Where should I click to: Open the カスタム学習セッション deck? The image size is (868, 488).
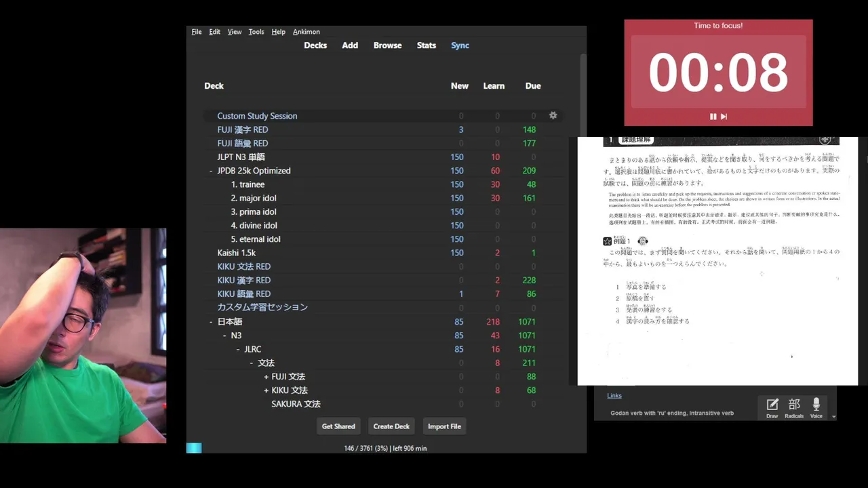(x=262, y=307)
